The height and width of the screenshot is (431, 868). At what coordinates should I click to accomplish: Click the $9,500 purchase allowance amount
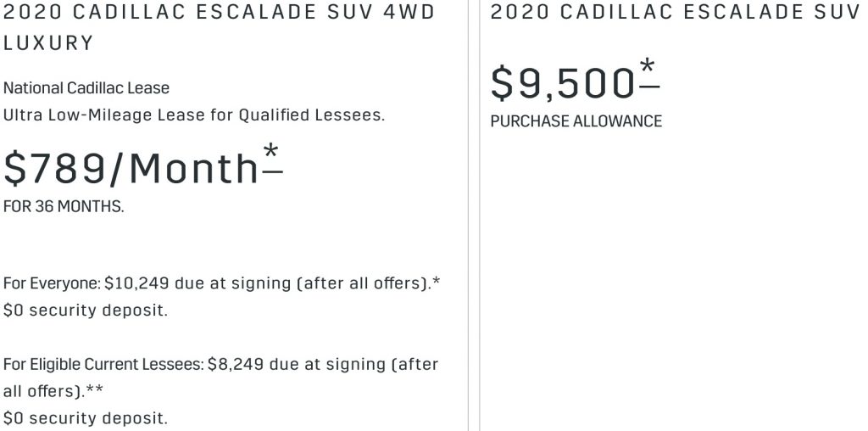[563, 83]
